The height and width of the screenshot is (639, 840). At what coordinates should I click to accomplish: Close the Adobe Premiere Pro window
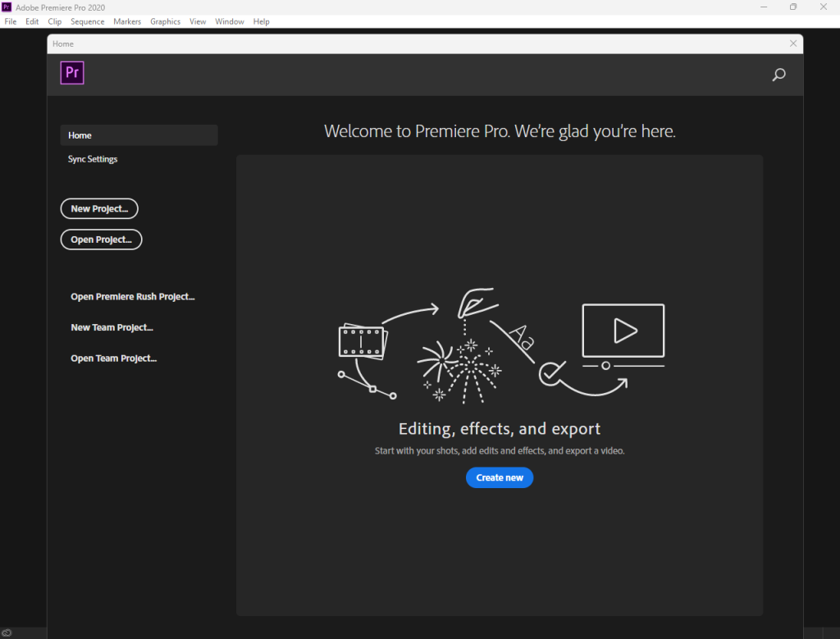824,7
